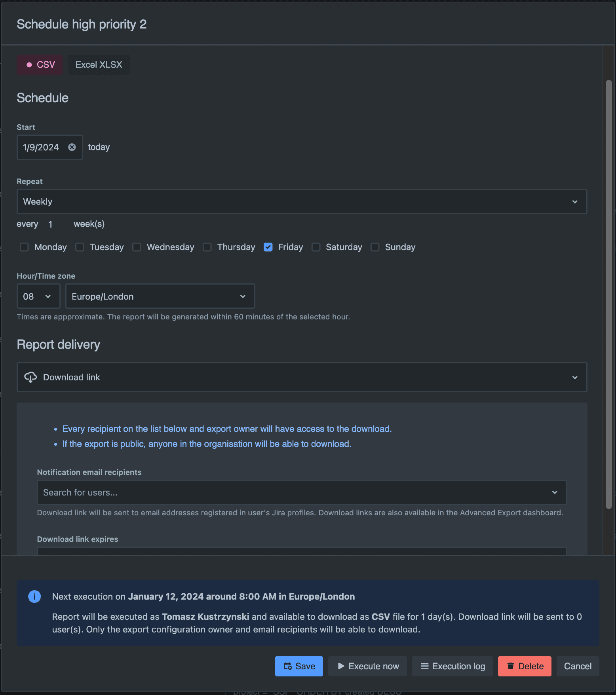Screen dimensions: 616x695
Task: Uncheck the Friday checkbox
Action: (x=268, y=247)
